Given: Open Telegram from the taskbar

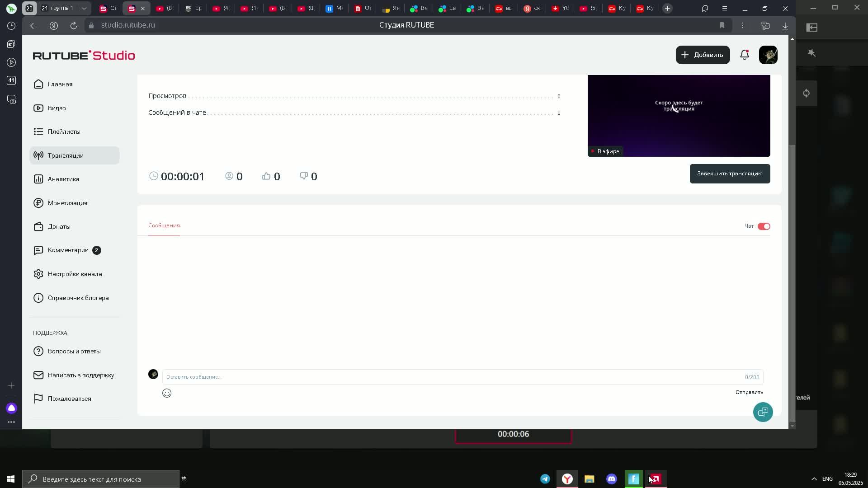Looking at the screenshot, I should [545, 479].
